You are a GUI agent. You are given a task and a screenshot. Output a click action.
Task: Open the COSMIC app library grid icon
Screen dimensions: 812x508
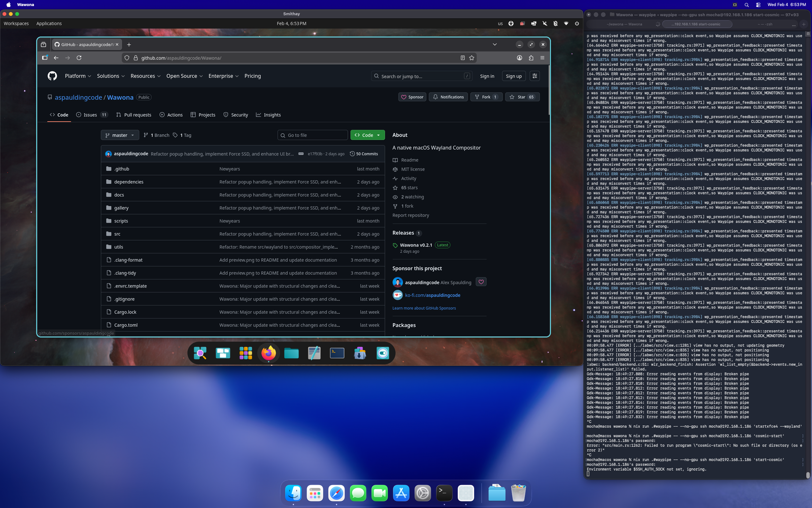pos(246,353)
